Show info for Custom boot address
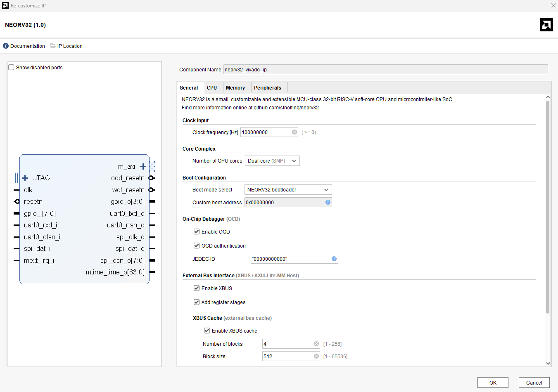 click(328, 202)
